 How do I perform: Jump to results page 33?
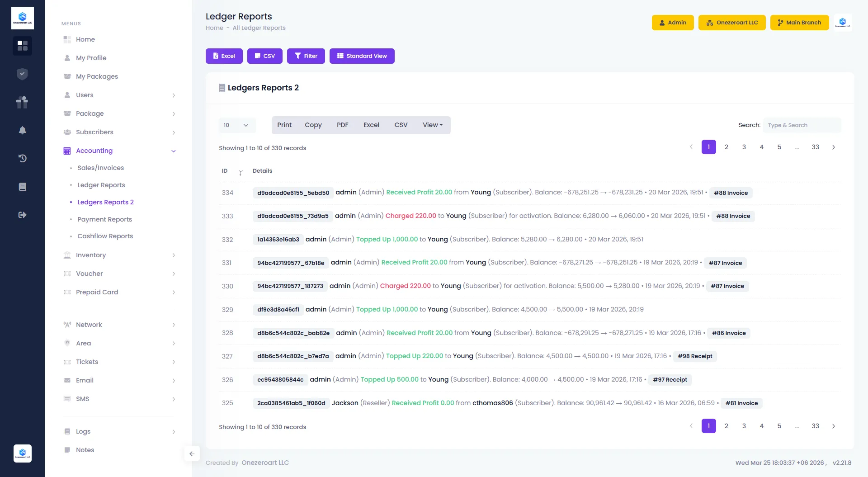815,147
